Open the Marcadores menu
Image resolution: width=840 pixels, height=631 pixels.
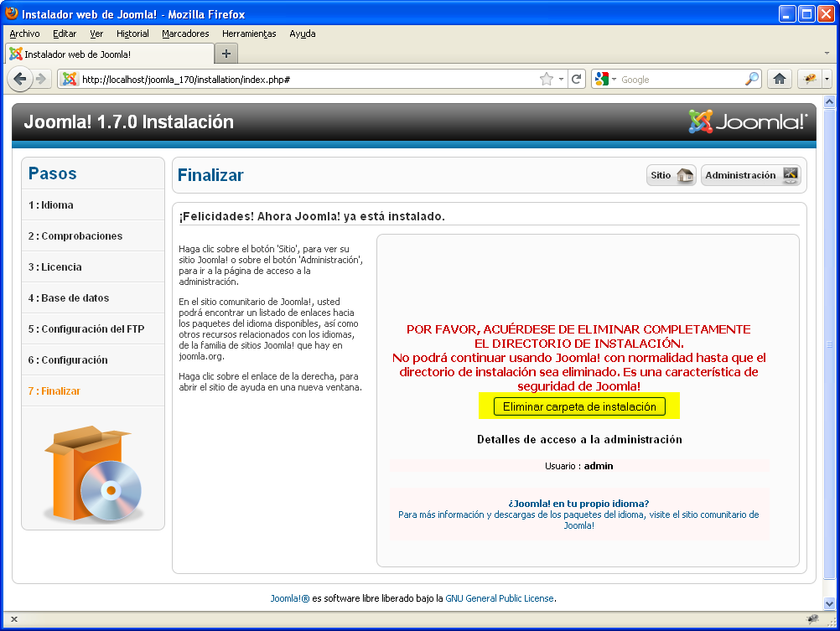[x=185, y=34]
